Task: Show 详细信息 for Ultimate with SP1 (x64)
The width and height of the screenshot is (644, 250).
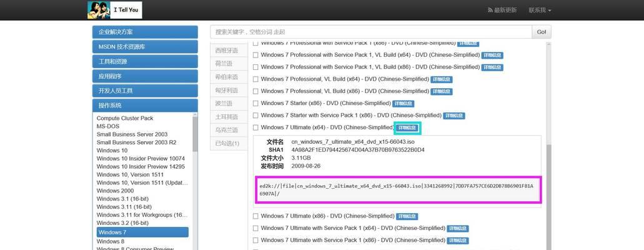Action: [458, 228]
